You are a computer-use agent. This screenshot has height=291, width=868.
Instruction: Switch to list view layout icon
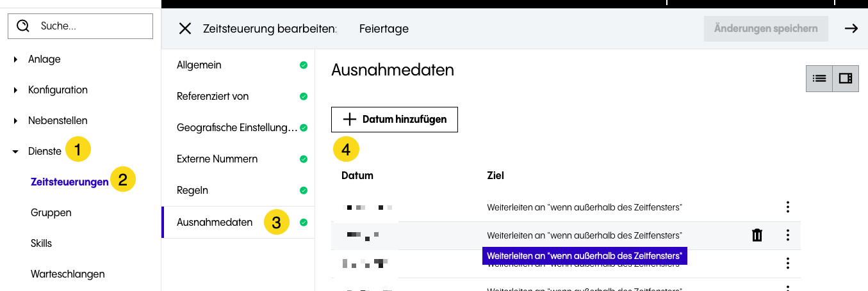coord(819,79)
